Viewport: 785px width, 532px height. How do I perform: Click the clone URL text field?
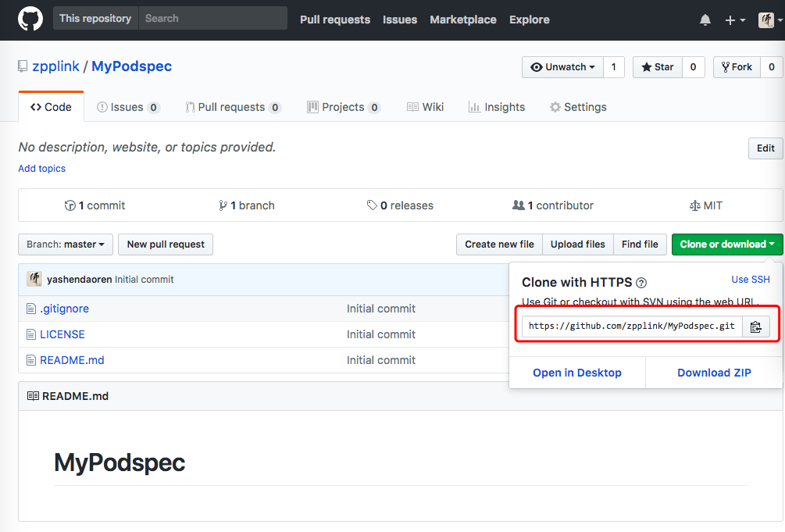pyautogui.click(x=631, y=327)
